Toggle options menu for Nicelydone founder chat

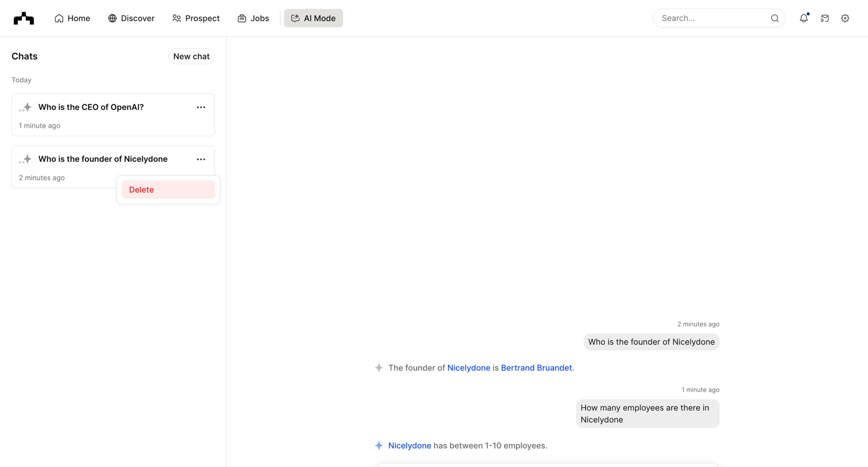point(201,159)
